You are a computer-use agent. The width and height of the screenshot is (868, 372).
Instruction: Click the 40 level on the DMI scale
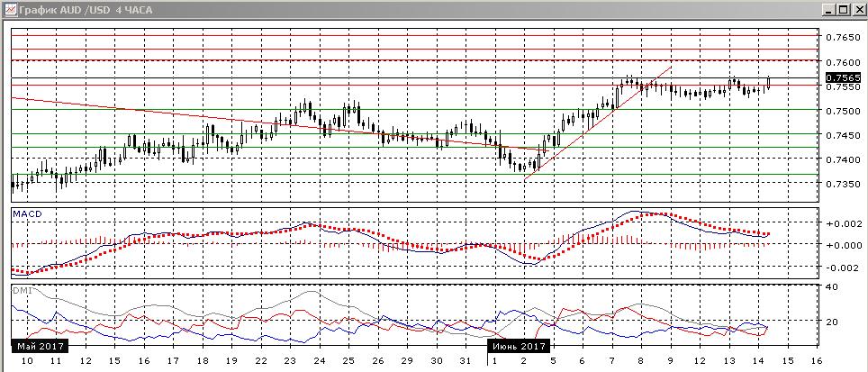click(x=831, y=286)
